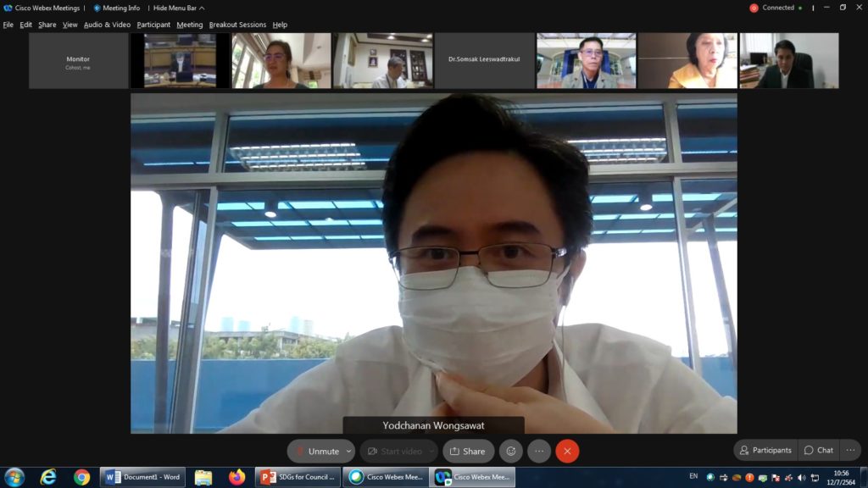Collapse the menu bar with Hide Menu Bar

(x=179, y=8)
